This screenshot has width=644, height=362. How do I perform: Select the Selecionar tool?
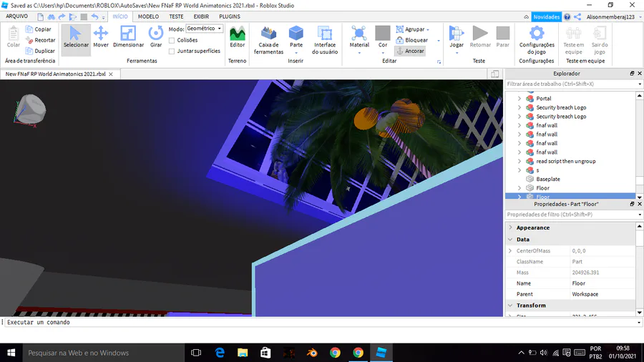pos(76,40)
